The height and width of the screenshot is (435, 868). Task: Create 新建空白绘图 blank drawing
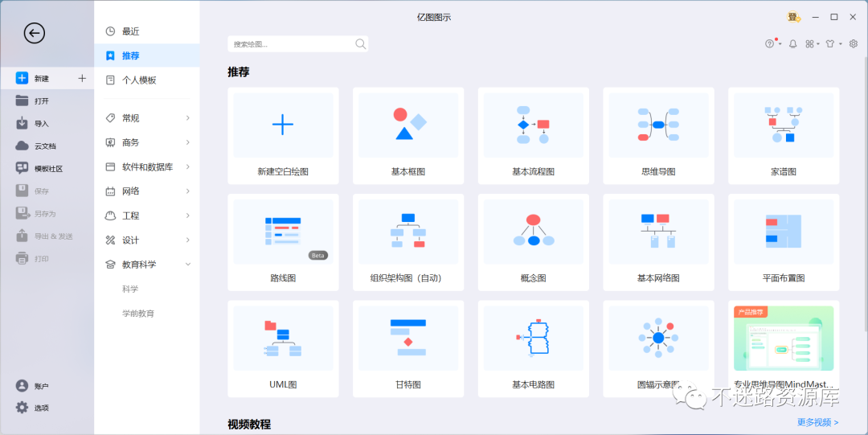coord(283,136)
